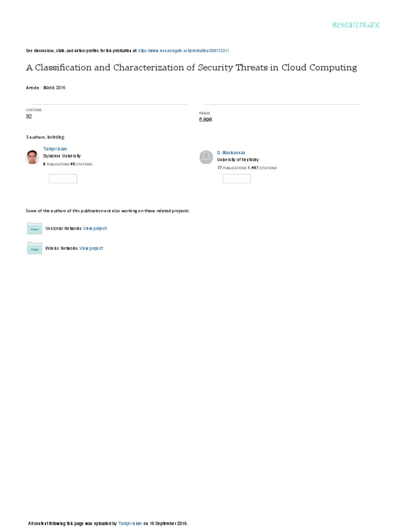Image resolution: width=399 pixels, height=532 pixels.
Task: Open the researchgate.net publication URL link
Action: (184, 51)
